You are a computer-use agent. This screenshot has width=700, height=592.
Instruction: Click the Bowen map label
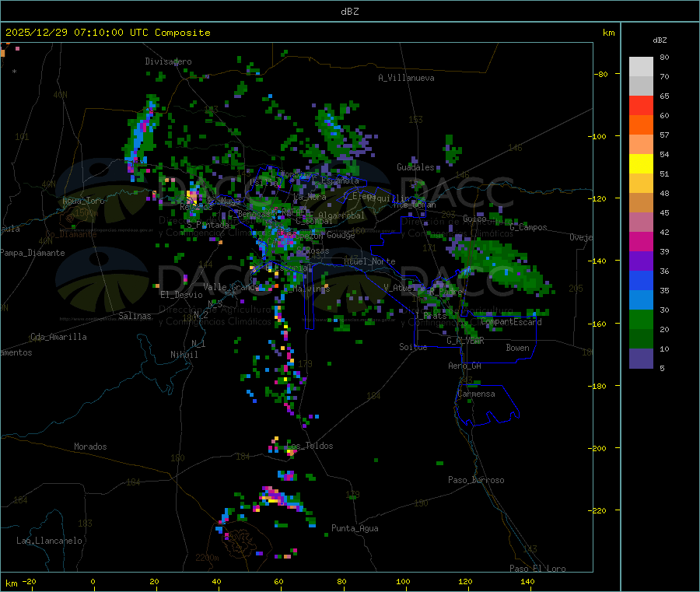517,348
